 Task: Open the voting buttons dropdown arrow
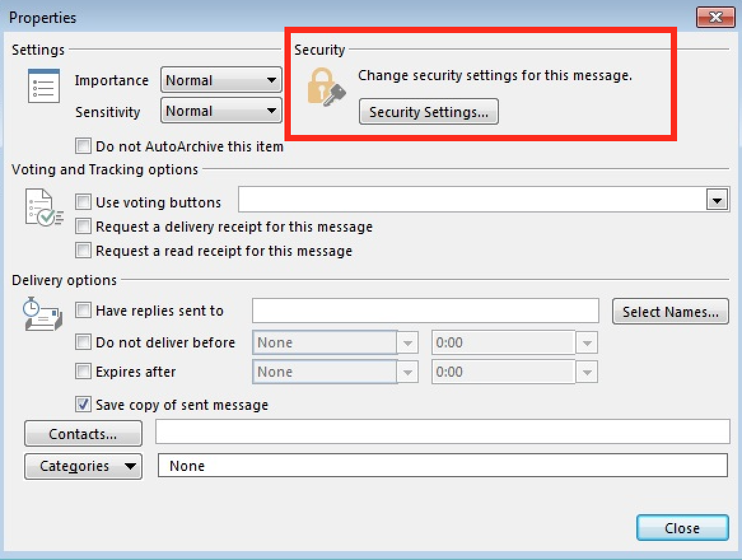click(717, 201)
